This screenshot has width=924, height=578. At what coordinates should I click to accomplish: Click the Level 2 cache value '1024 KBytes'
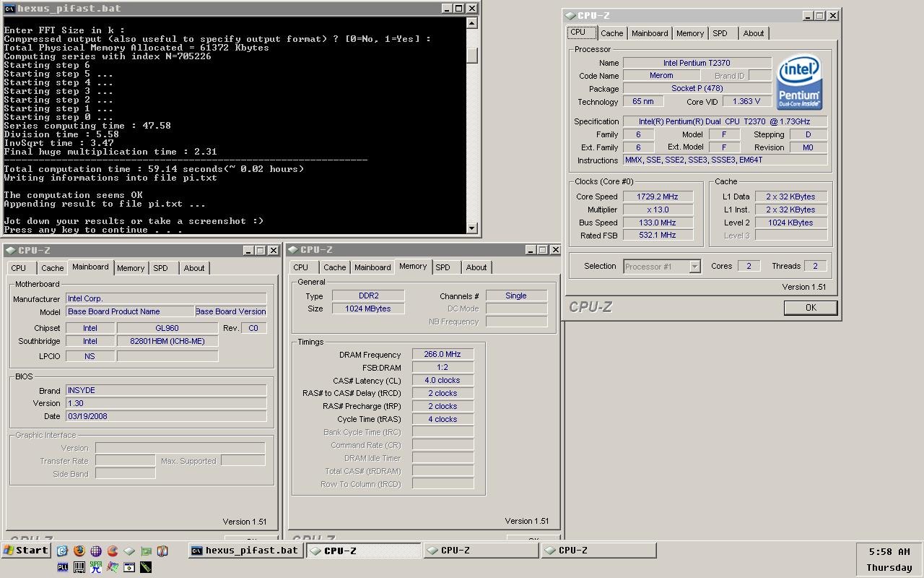point(790,223)
